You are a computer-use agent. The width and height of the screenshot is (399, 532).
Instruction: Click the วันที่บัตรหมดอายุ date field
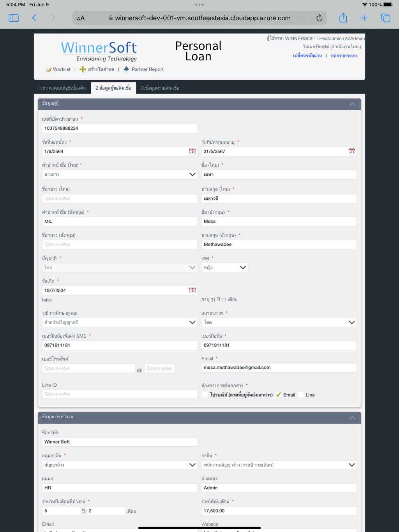[x=275, y=151]
